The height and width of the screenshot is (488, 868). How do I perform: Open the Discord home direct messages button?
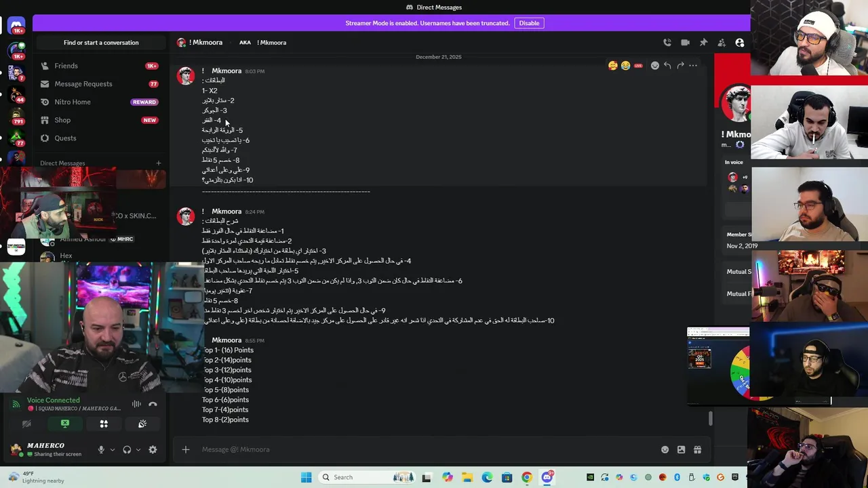click(16, 26)
